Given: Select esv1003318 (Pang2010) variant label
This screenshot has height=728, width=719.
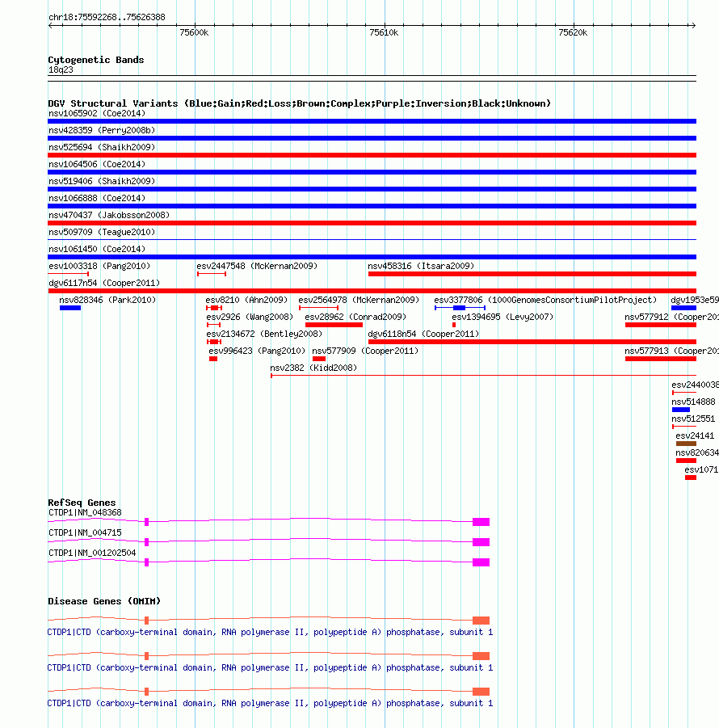Looking at the screenshot, I should pyautogui.click(x=99, y=266).
